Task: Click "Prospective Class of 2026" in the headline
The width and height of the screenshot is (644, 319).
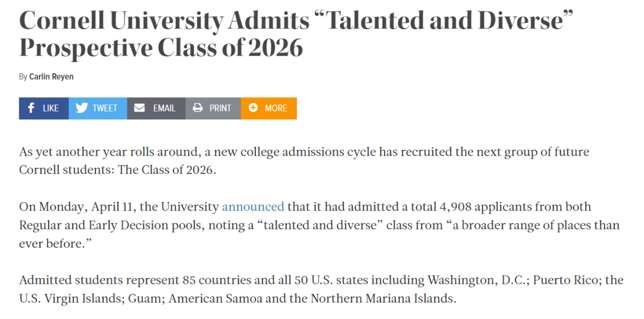Action: [x=161, y=49]
